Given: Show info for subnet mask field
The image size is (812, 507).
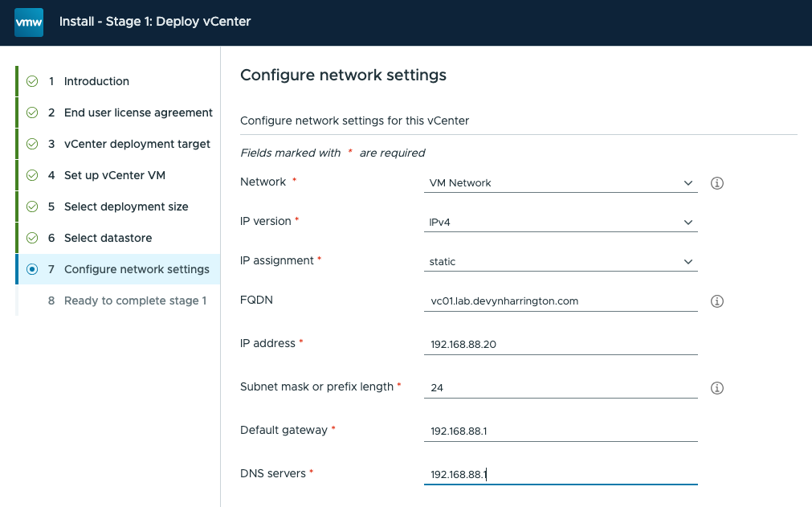Looking at the screenshot, I should pos(716,388).
